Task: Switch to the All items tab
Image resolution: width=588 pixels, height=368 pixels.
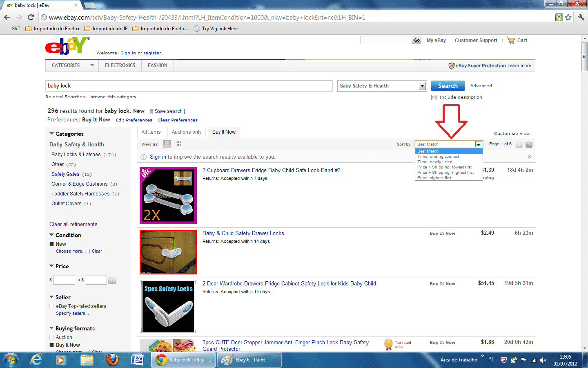Action: coord(151,132)
